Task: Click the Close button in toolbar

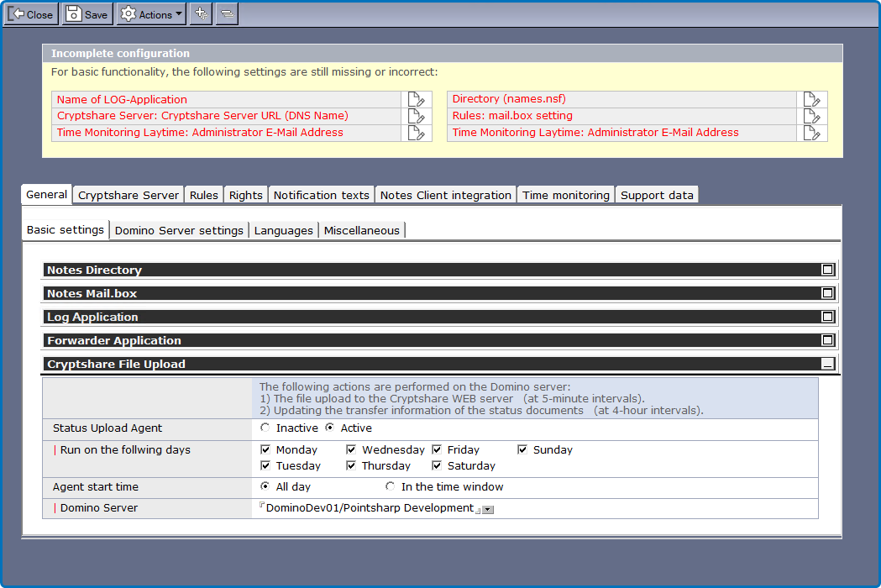Action: pyautogui.click(x=31, y=14)
